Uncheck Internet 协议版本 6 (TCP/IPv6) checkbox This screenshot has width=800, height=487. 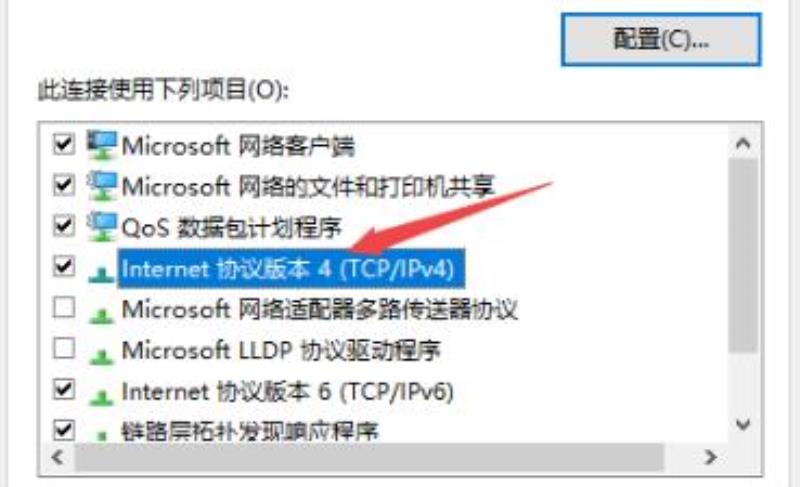pyautogui.click(x=64, y=389)
